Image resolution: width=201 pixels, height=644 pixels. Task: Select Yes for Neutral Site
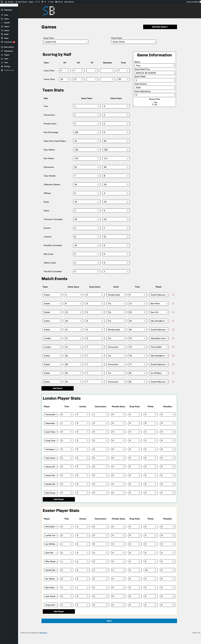pos(152,102)
